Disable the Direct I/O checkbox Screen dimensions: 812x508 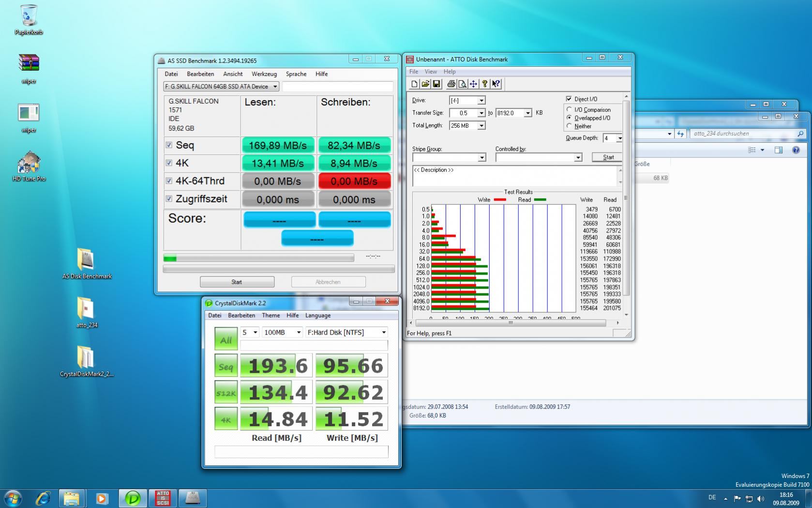tap(569, 99)
